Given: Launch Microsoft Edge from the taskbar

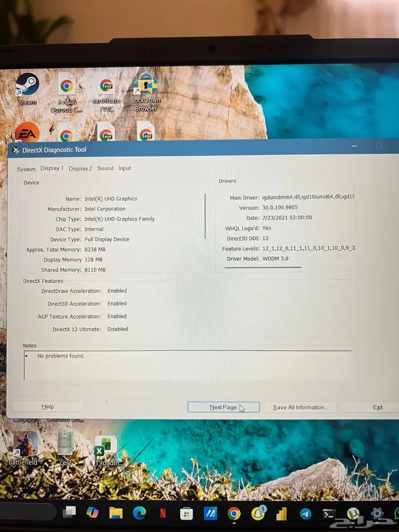Looking at the screenshot, I should click(x=139, y=513).
